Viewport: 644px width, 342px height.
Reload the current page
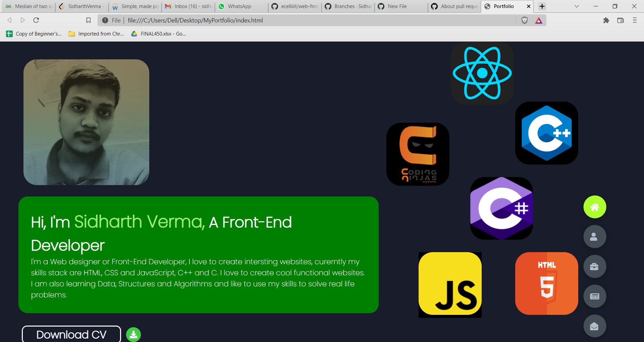click(36, 20)
